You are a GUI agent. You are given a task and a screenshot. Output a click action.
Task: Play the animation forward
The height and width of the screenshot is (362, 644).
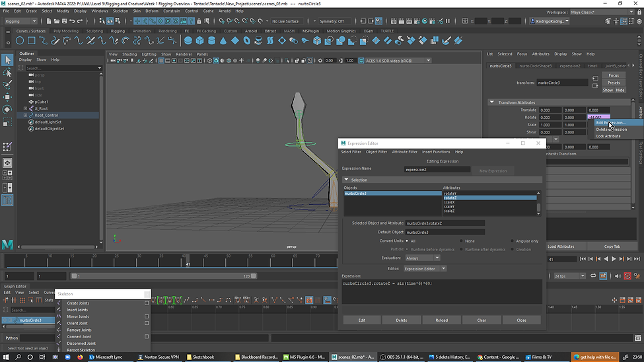click(x=614, y=259)
